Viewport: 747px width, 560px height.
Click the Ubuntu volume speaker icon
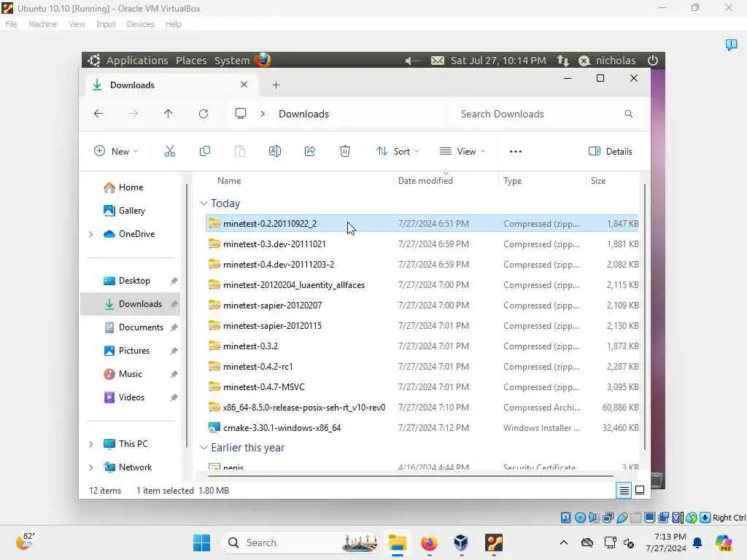coord(412,61)
